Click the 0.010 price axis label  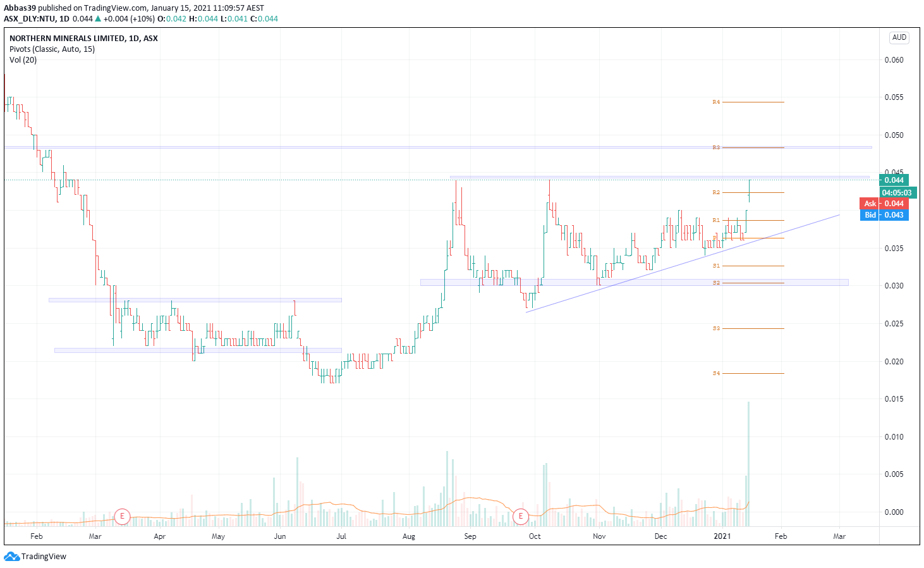coord(894,437)
